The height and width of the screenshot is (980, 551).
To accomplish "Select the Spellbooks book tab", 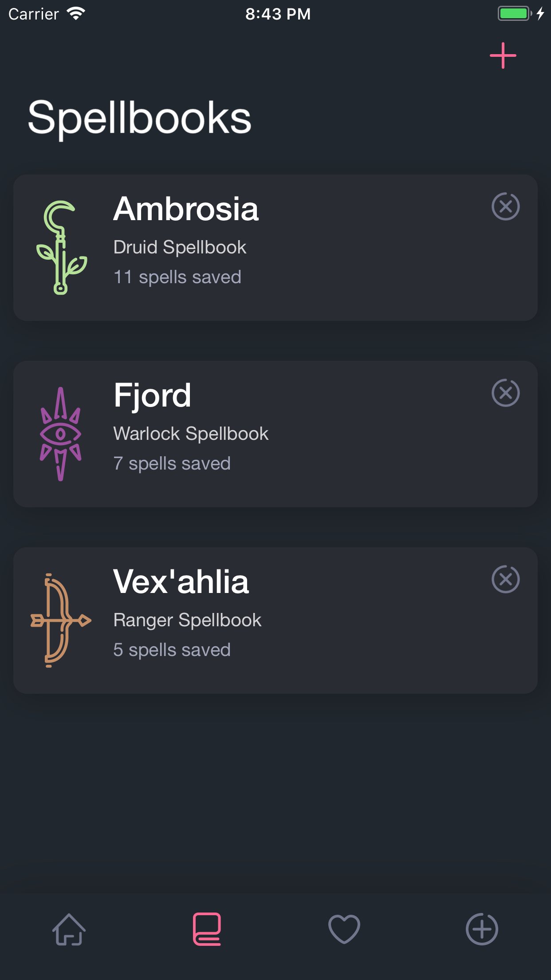I will pyautogui.click(x=207, y=929).
